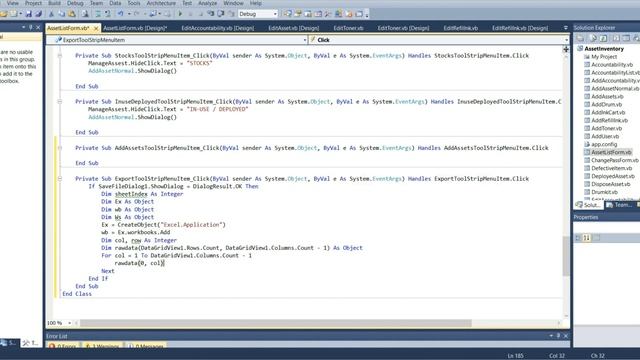
Task: Select ChangePassForm.vb in Solution Explorer
Action: [x=615, y=160]
